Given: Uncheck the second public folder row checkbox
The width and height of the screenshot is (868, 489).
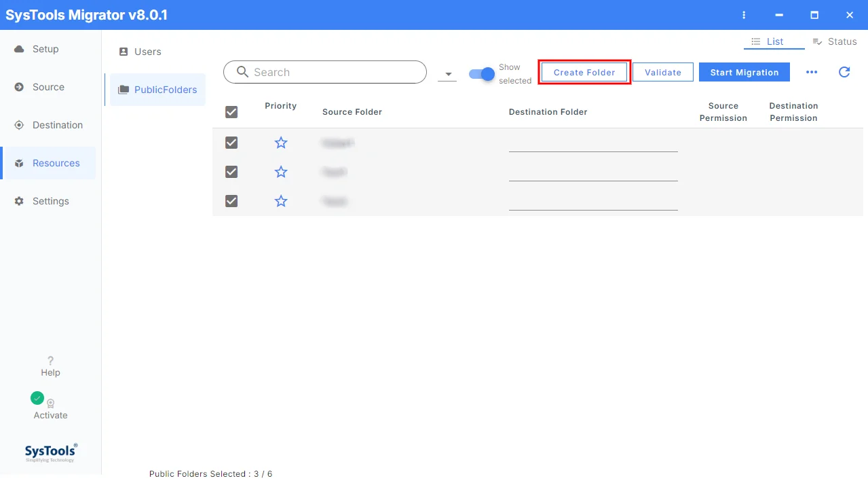Looking at the screenshot, I should [231, 172].
